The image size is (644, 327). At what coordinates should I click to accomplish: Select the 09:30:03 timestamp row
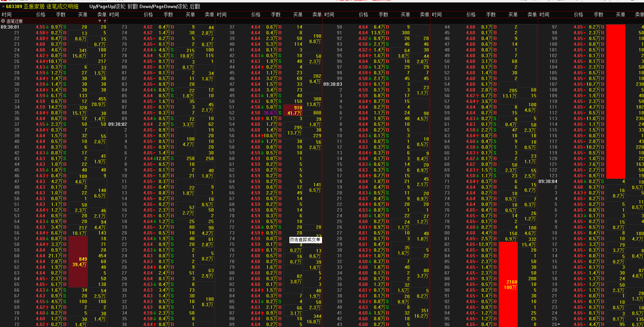(x=333, y=84)
